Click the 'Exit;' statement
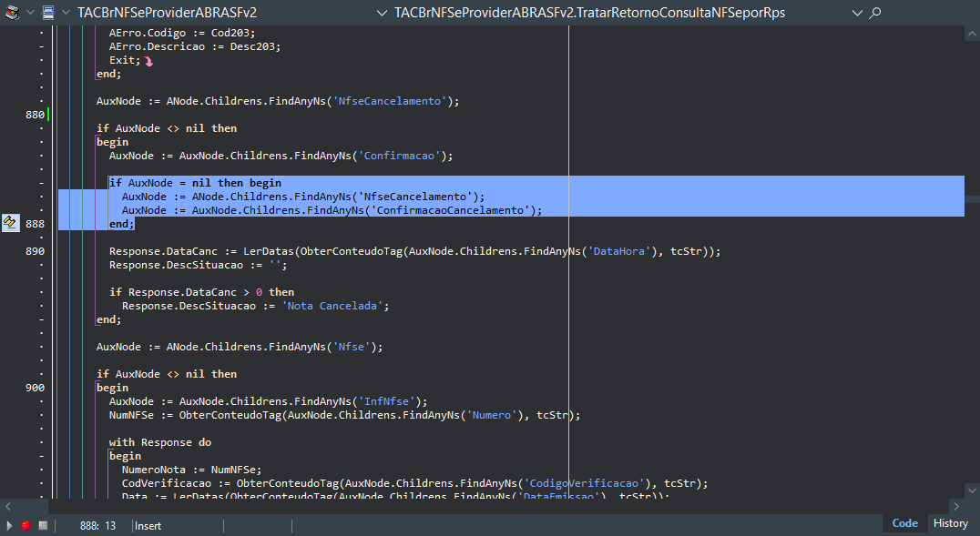The image size is (980, 536). [125, 60]
